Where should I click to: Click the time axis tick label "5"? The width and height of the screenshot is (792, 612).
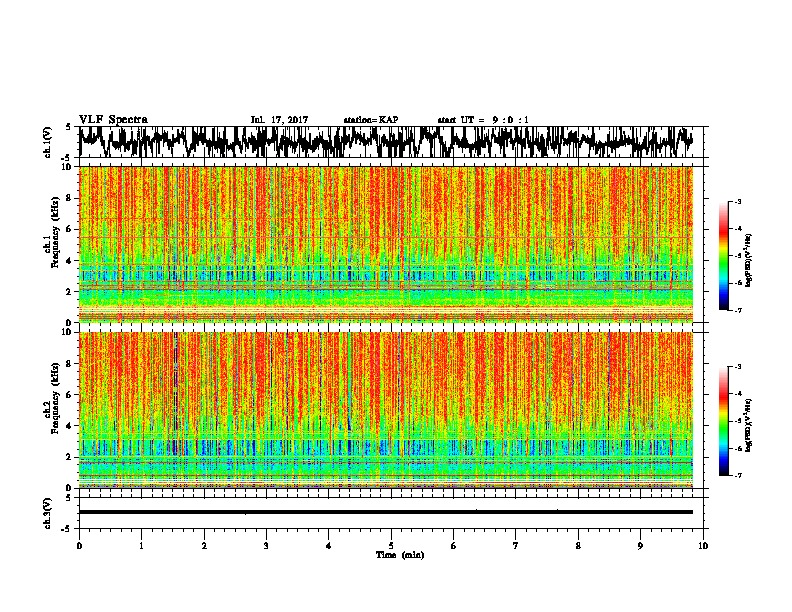[391, 546]
